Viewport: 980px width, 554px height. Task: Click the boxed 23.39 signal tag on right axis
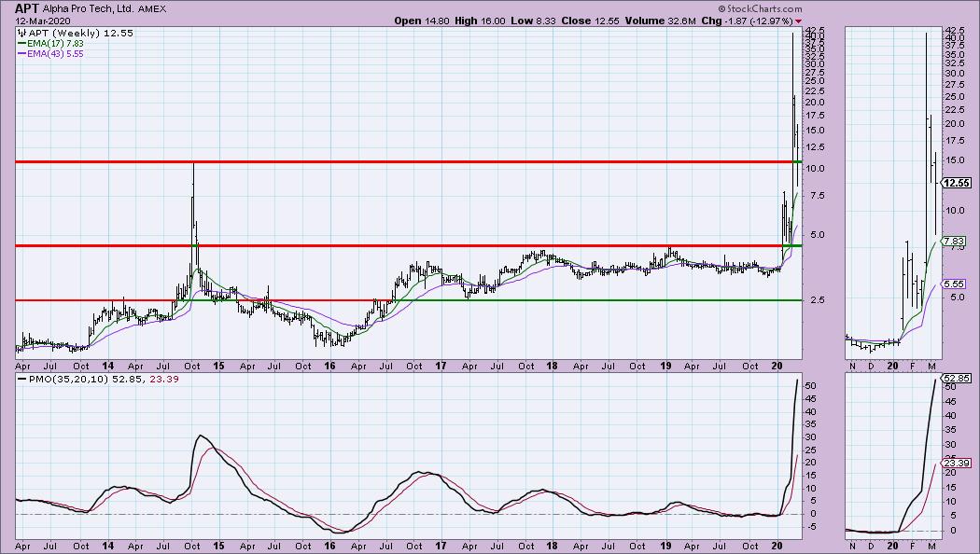point(957,463)
